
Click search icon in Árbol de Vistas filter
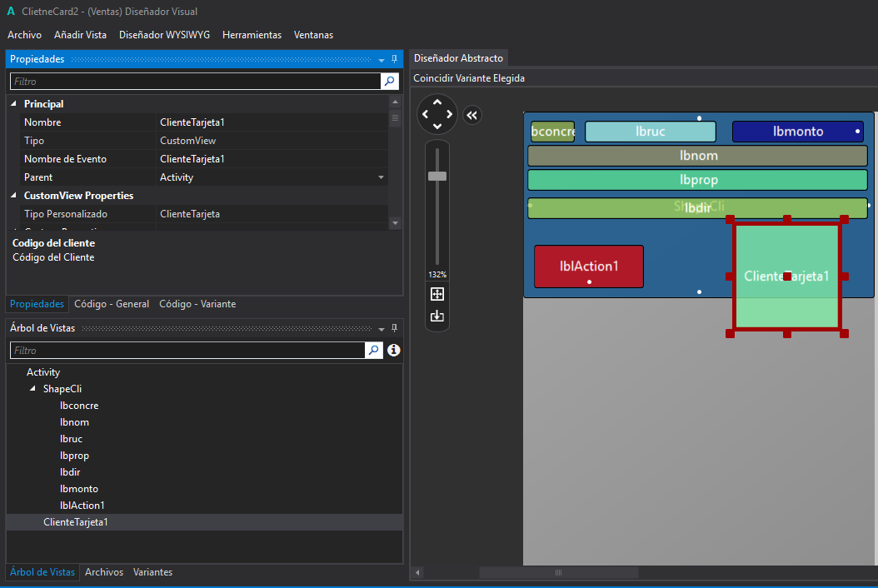(x=374, y=351)
